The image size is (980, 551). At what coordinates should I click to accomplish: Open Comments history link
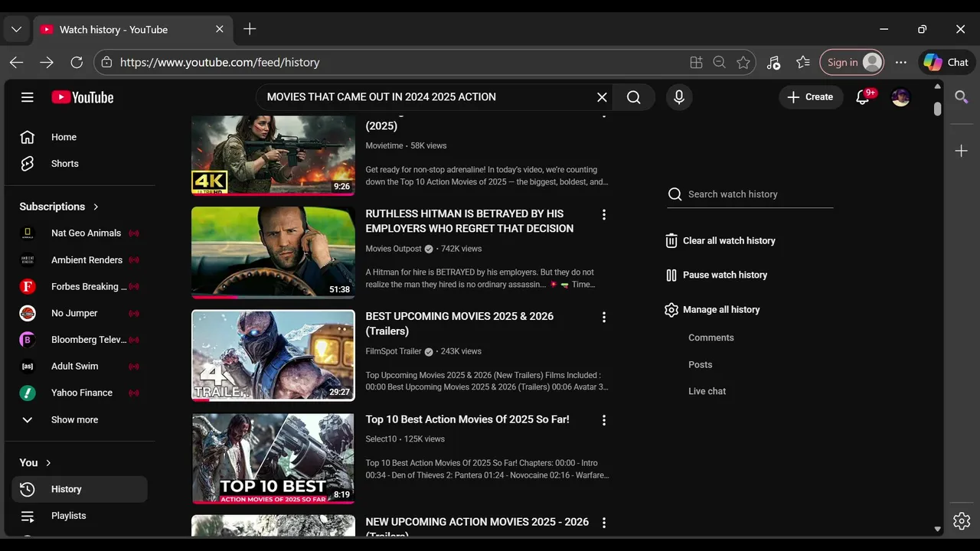click(711, 337)
